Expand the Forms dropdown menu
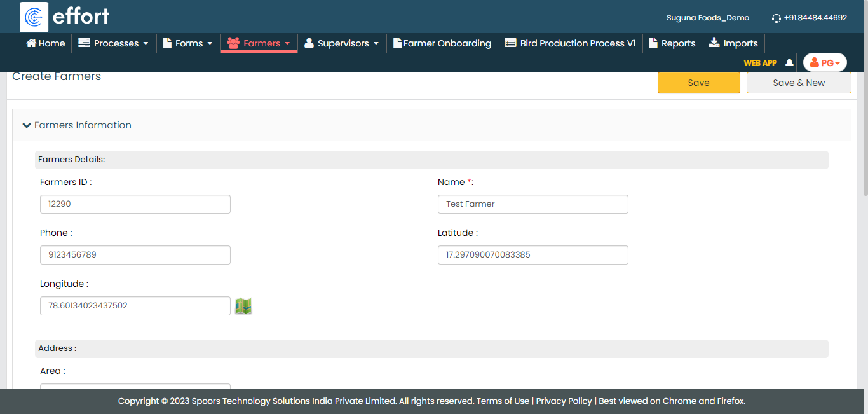This screenshot has height=414, width=868. point(187,43)
